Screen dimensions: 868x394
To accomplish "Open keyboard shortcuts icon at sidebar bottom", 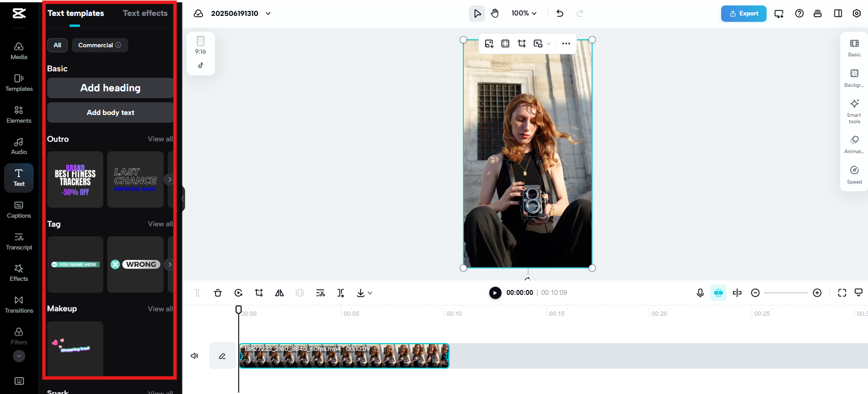I will [19, 381].
